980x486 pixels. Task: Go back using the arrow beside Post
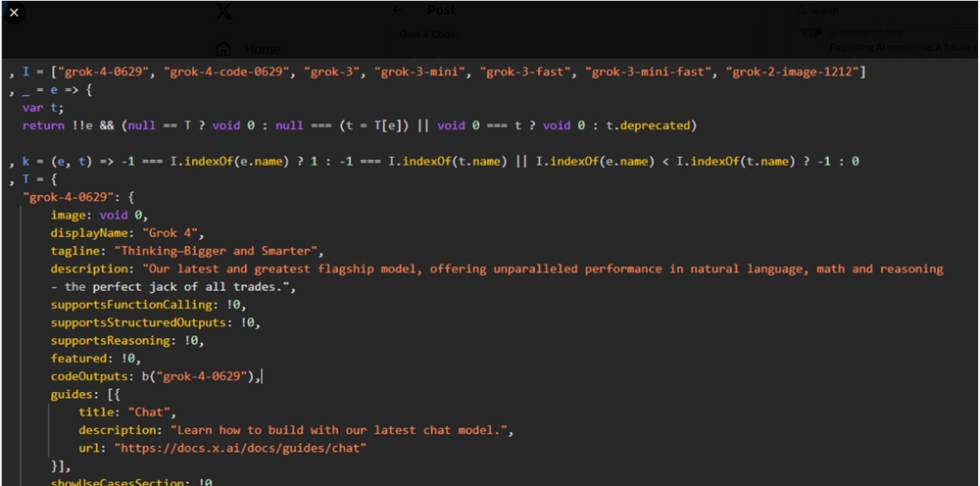[x=398, y=10]
